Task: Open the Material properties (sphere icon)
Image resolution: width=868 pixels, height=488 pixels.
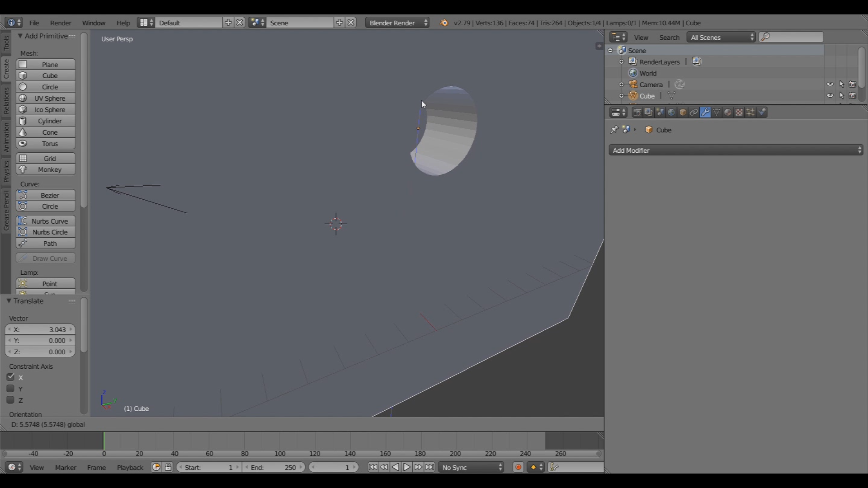Action: (728, 113)
